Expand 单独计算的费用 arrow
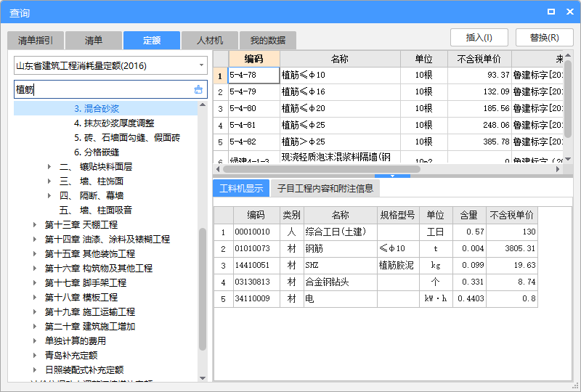Screen dimensions: 581x392 pyautogui.click(x=35, y=341)
